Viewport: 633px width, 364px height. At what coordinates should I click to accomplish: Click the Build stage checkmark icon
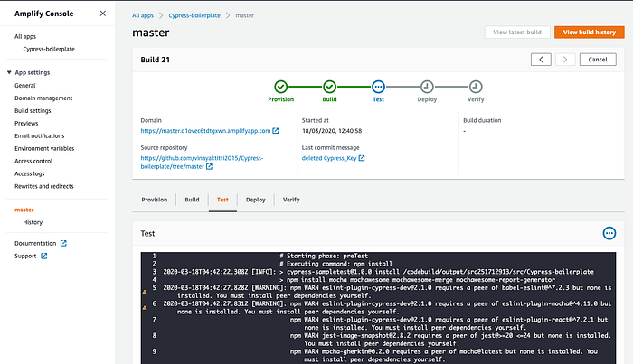[329, 87]
